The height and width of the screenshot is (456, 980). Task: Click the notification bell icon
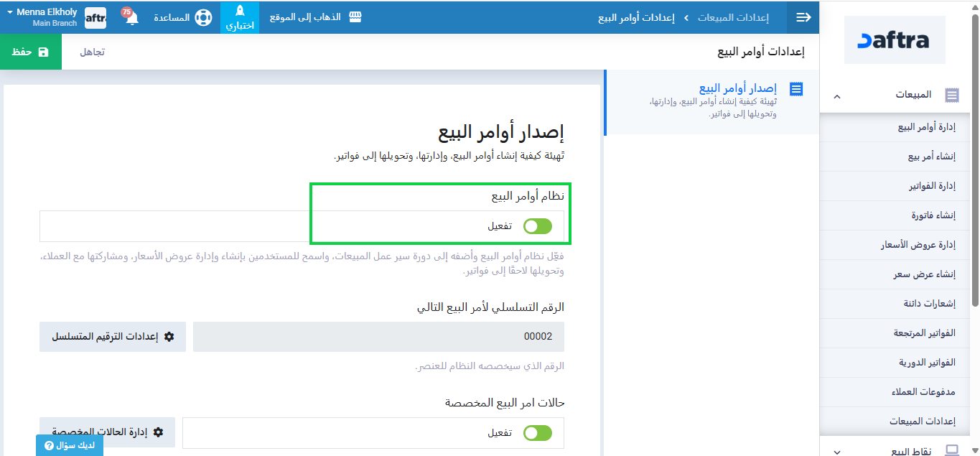[x=131, y=19]
